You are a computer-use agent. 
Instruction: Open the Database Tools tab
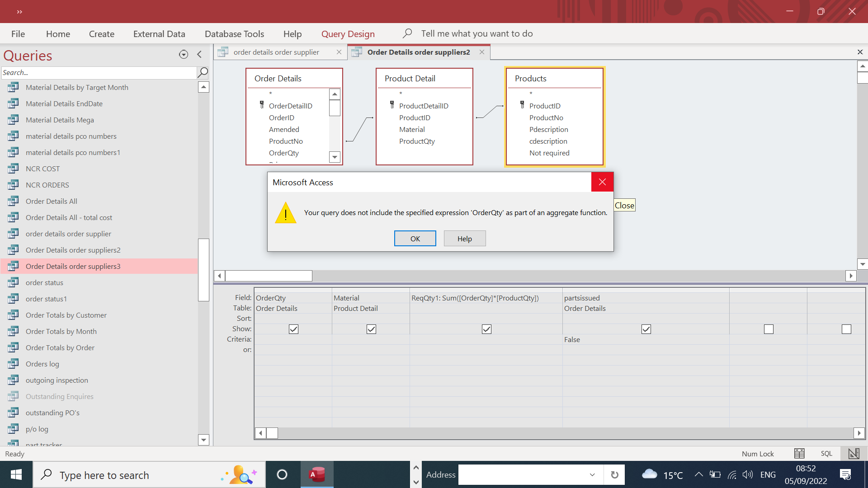pyautogui.click(x=234, y=34)
